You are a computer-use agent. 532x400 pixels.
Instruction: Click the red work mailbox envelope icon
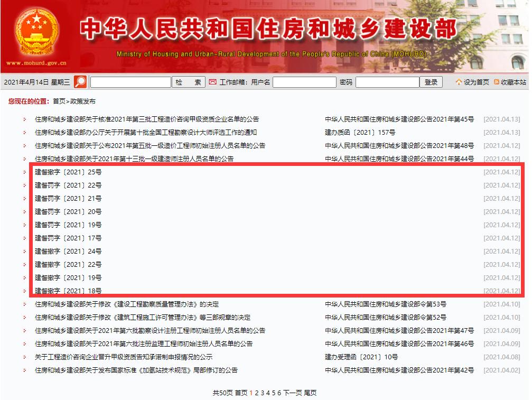(x=213, y=82)
